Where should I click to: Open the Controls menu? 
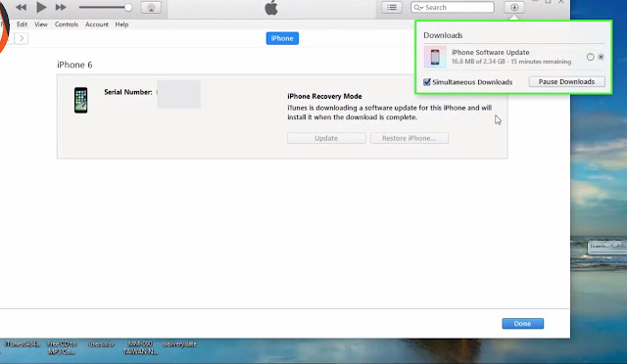coord(67,24)
